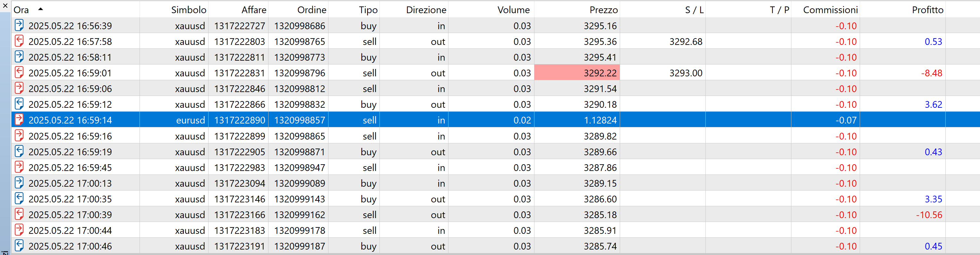Click the Volume column header
Screen dimensions: 980x255
(513, 10)
